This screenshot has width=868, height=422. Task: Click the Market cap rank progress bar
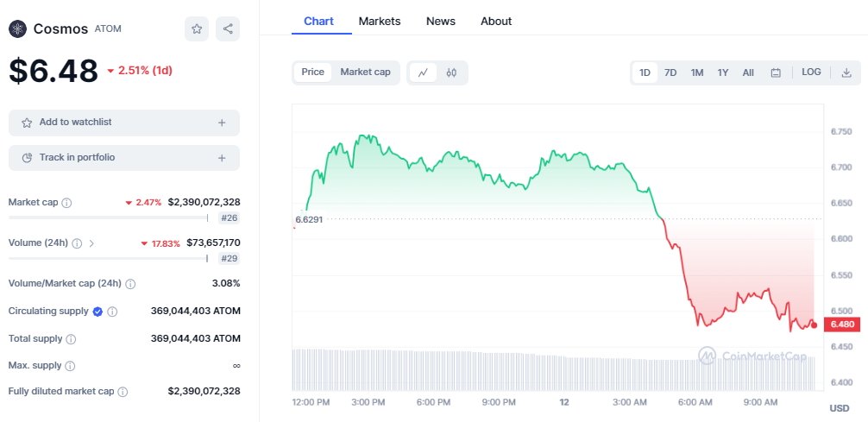coord(108,217)
